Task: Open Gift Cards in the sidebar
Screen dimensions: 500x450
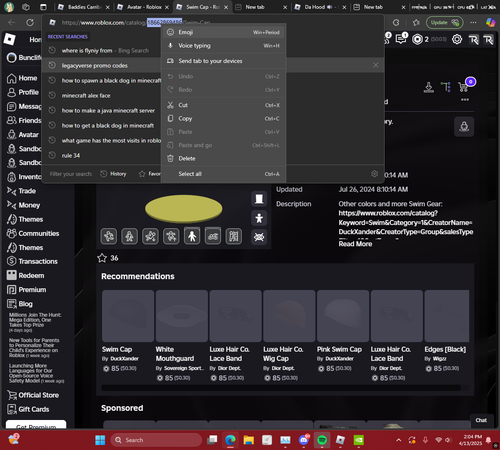Action: tap(28, 409)
